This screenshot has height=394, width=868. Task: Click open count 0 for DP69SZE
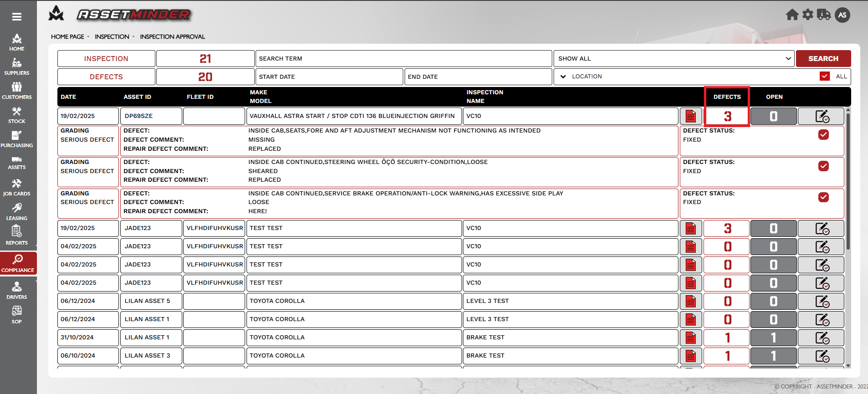click(774, 116)
